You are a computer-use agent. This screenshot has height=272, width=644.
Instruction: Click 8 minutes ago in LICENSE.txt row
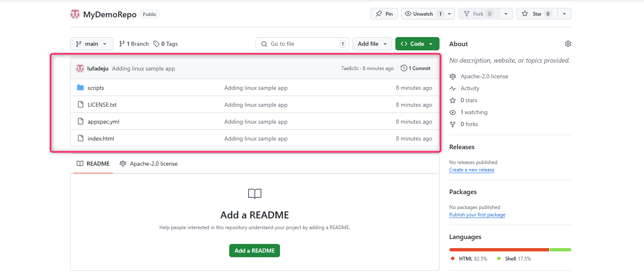pyautogui.click(x=414, y=105)
